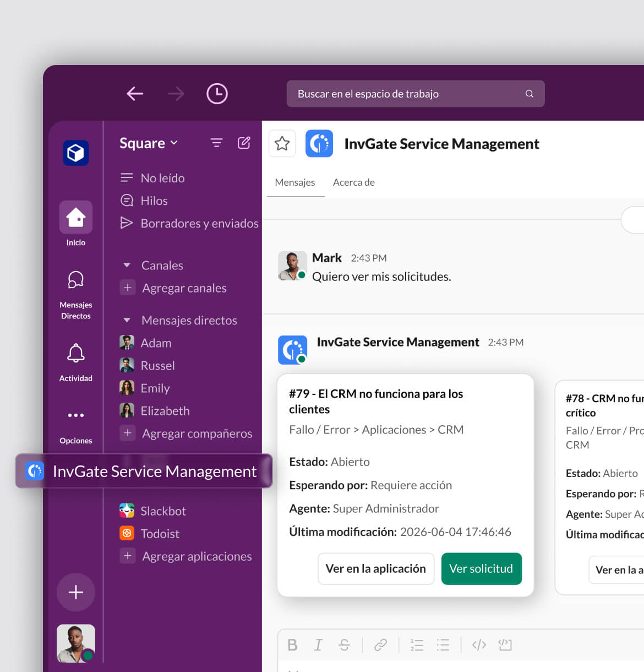This screenshot has height=672, width=644.
Task: Click 2:43 PM timestamp on Mark's message
Action: (369, 258)
